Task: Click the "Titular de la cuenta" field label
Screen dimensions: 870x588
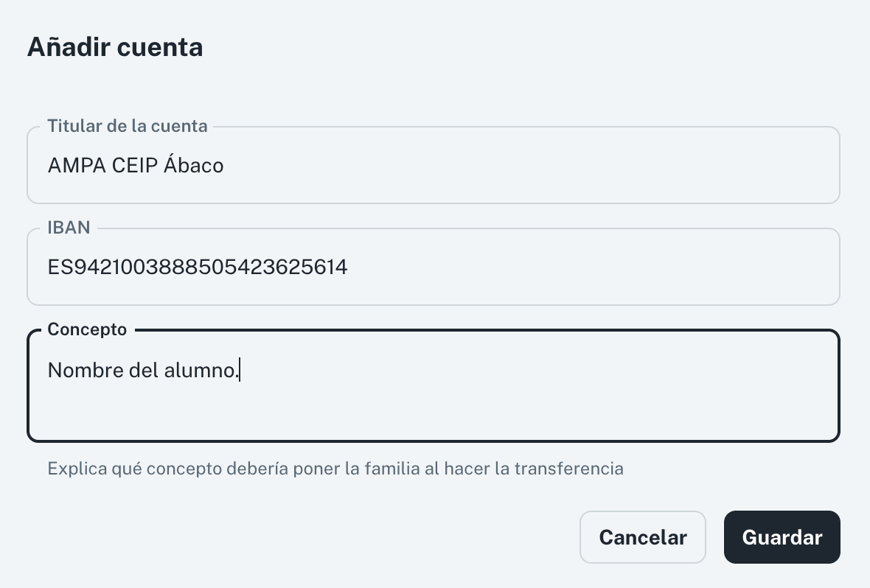Action: [128, 126]
